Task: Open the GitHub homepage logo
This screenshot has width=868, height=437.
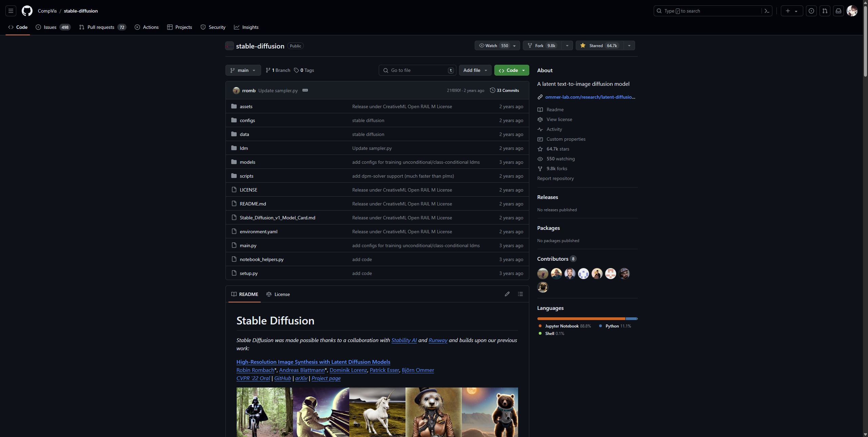Action: 27,11
